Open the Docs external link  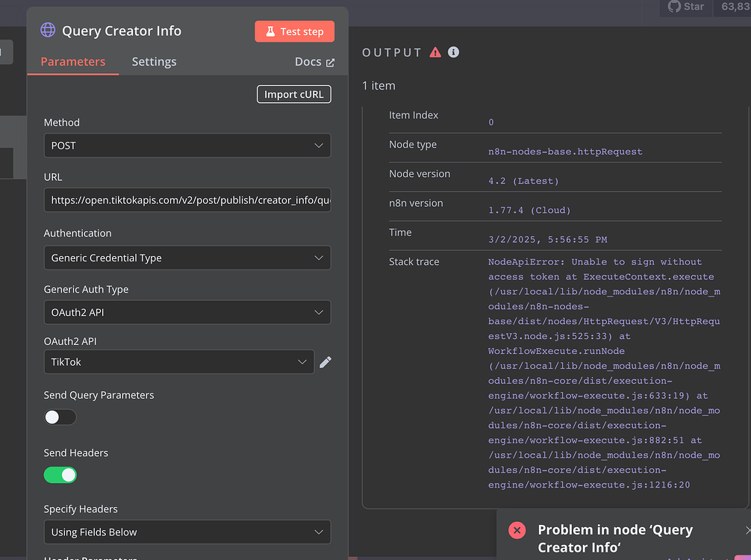[x=314, y=62]
